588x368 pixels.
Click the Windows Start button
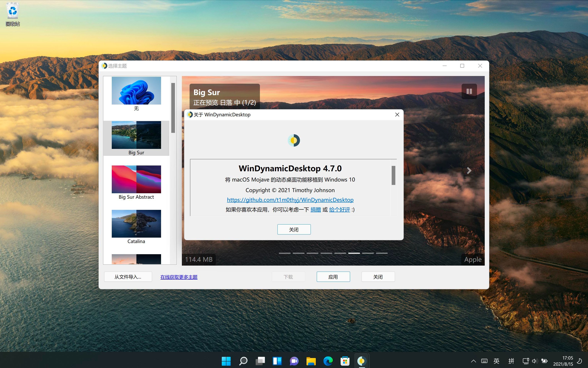coord(226,361)
